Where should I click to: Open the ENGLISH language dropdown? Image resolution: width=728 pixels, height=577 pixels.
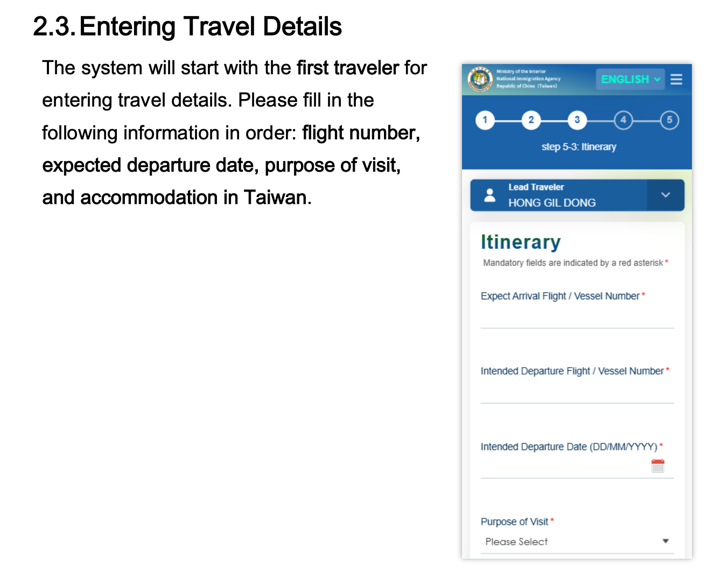(630, 80)
